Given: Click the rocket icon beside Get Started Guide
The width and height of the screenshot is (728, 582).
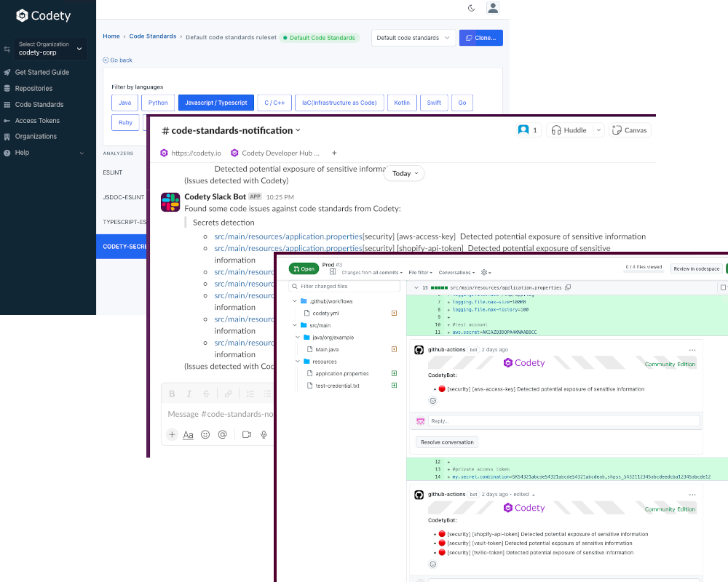Looking at the screenshot, I should click(x=7, y=73).
